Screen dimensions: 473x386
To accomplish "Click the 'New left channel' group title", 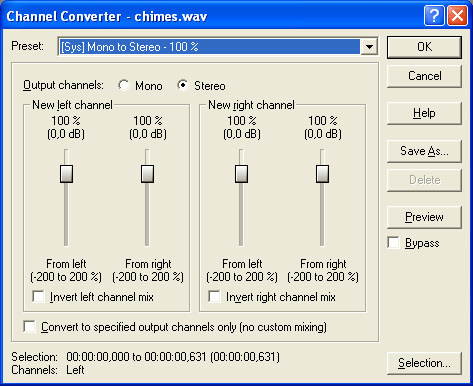I will coord(72,105).
